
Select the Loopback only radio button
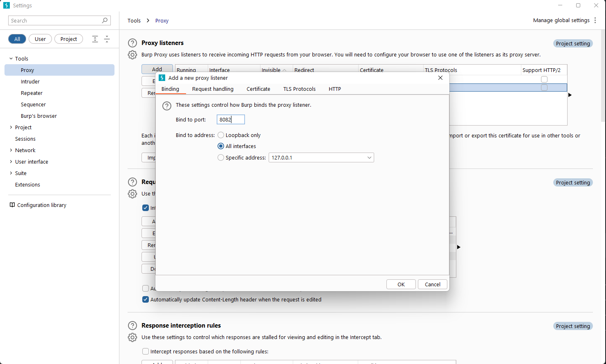click(x=221, y=135)
